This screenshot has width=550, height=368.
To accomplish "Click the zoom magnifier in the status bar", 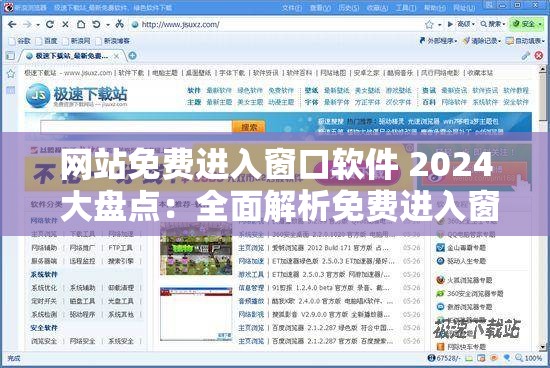I will coord(519,358).
